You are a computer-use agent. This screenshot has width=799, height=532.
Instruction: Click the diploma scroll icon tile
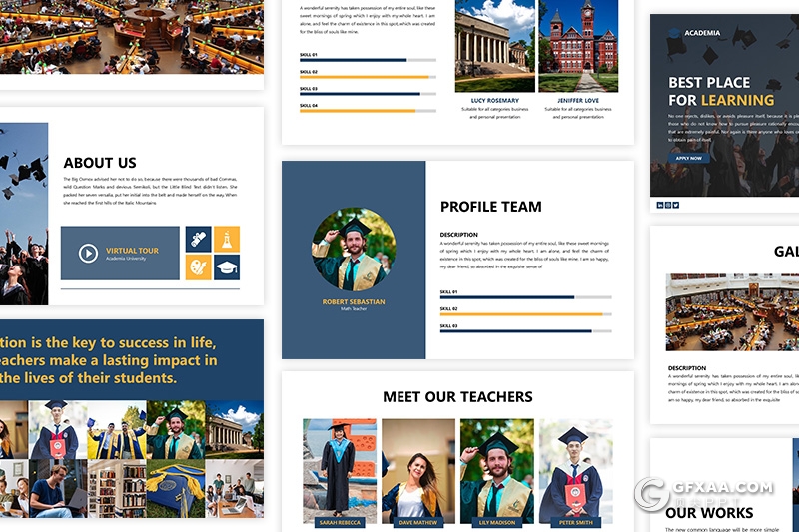198,240
